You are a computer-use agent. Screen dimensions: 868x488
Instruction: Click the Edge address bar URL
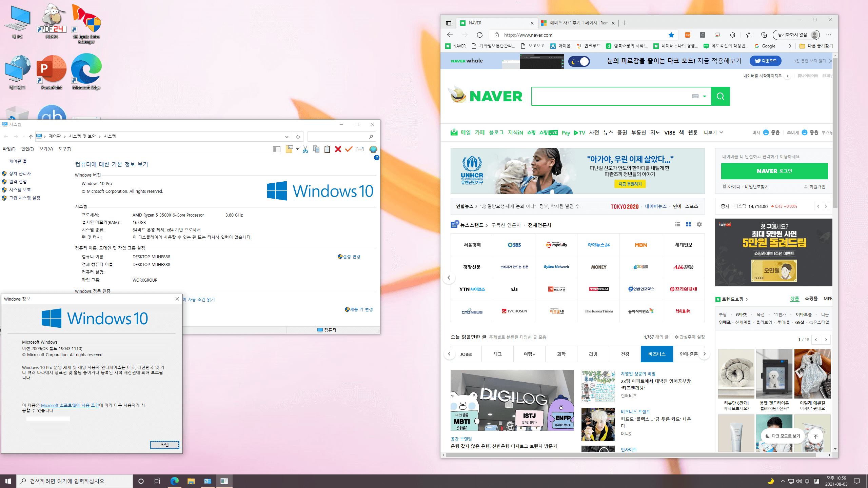528,35
